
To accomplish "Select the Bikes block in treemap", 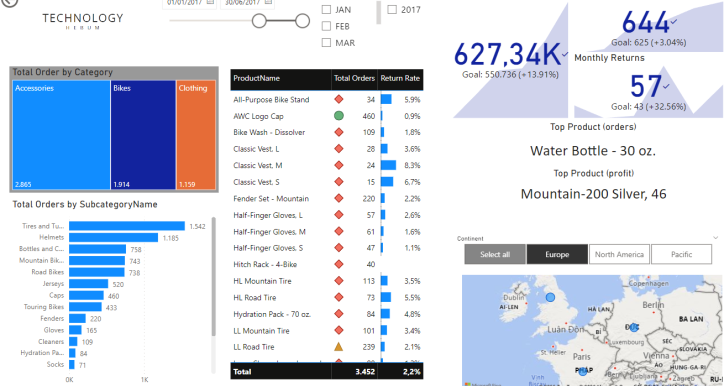I will pyautogui.click(x=143, y=135).
